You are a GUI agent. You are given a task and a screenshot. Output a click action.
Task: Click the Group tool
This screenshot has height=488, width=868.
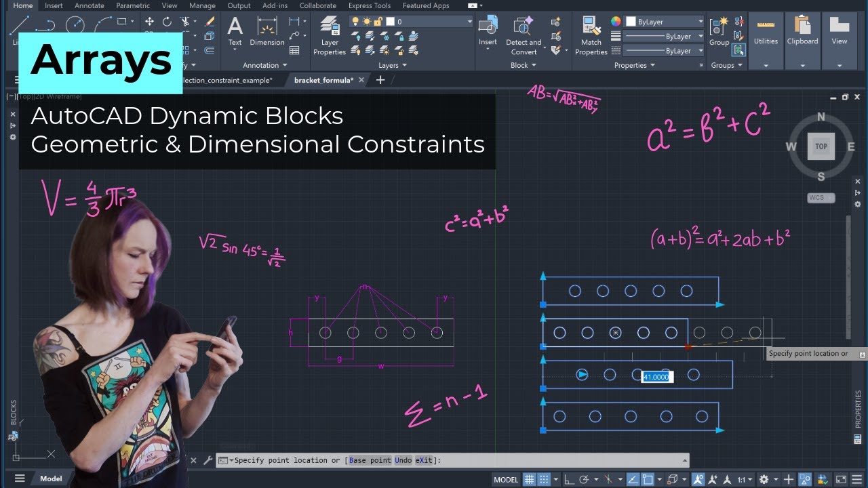[719, 31]
